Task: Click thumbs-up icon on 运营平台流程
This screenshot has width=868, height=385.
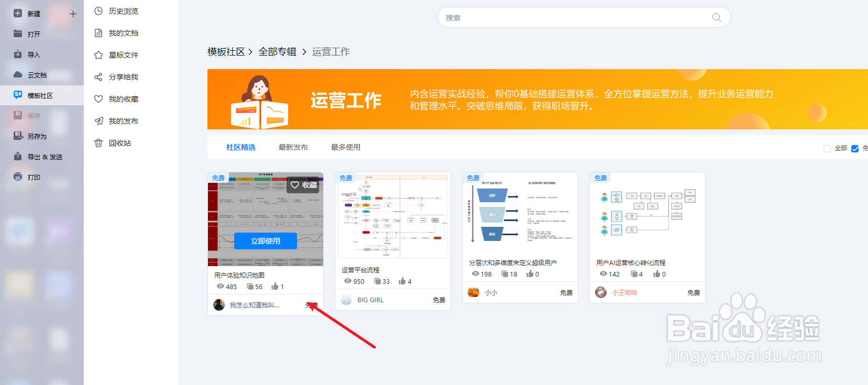Action: 402,281
